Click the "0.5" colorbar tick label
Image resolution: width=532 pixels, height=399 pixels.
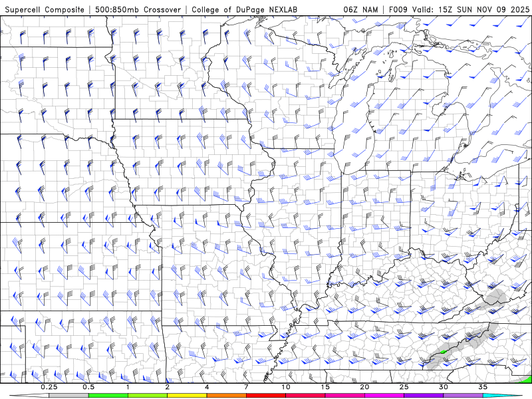[x=88, y=387]
